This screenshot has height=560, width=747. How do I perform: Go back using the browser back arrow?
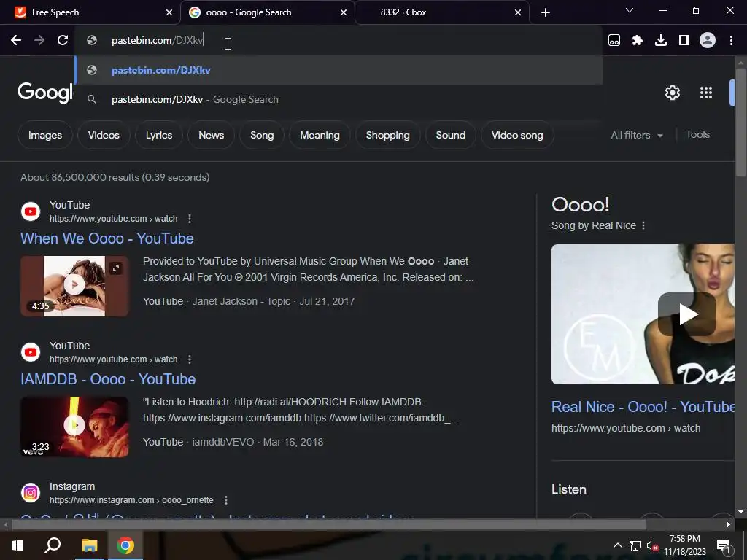(16, 41)
